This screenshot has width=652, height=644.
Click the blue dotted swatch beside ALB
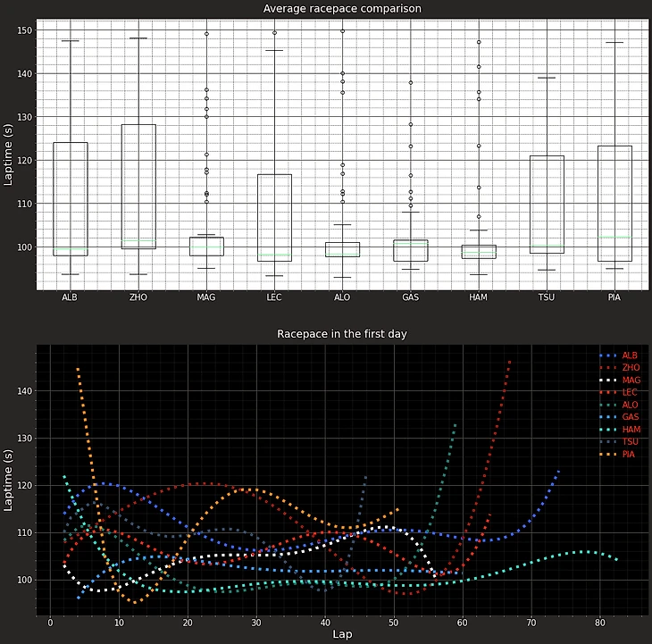(607, 355)
